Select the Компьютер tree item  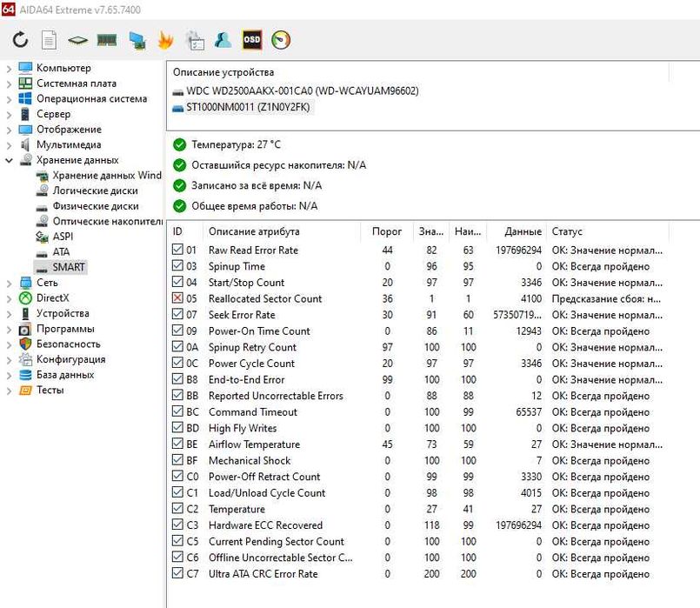[63, 68]
